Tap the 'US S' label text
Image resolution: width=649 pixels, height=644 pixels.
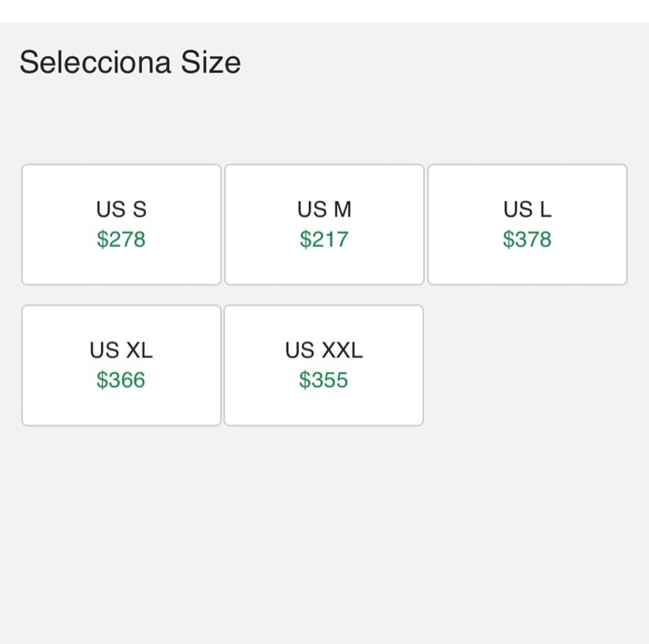point(121,209)
